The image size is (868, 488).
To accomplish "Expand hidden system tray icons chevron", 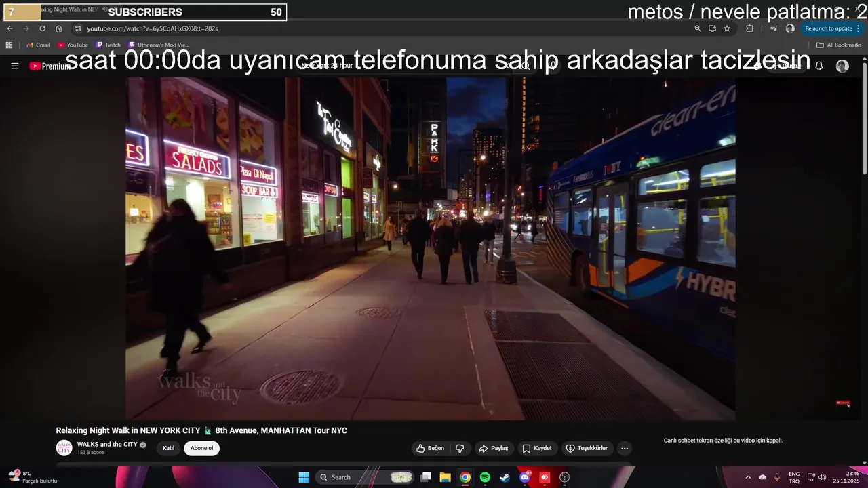I will pyautogui.click(x=748, y=477).
